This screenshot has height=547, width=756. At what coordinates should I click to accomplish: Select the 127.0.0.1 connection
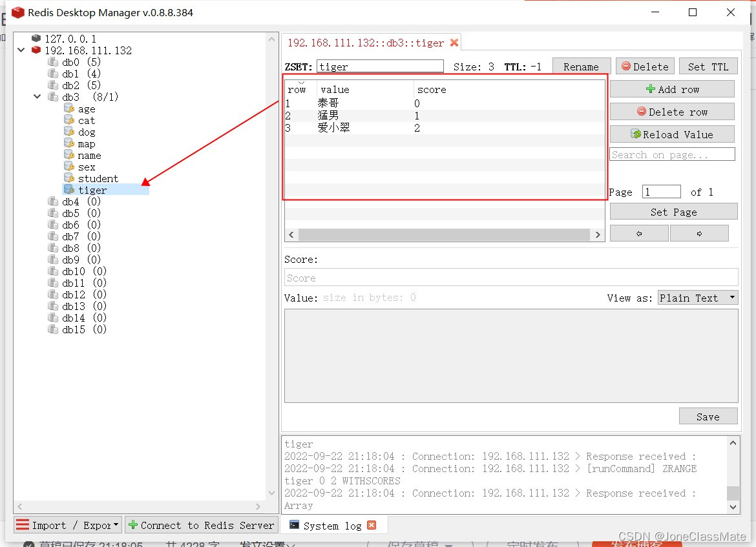coord(70,39)
